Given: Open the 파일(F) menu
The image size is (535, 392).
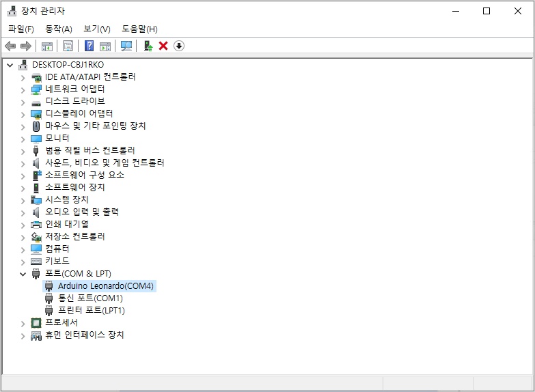Looking at the screenshot, I should [x=21, y=29].
